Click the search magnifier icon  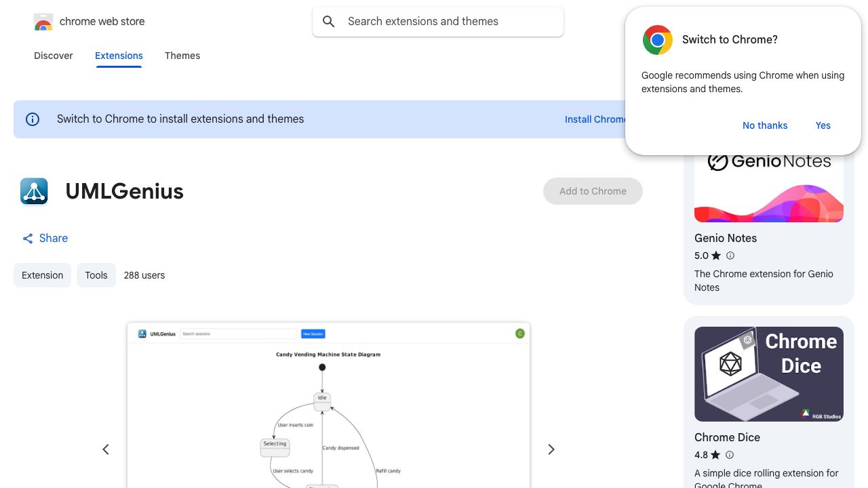[x=329, y=22]
